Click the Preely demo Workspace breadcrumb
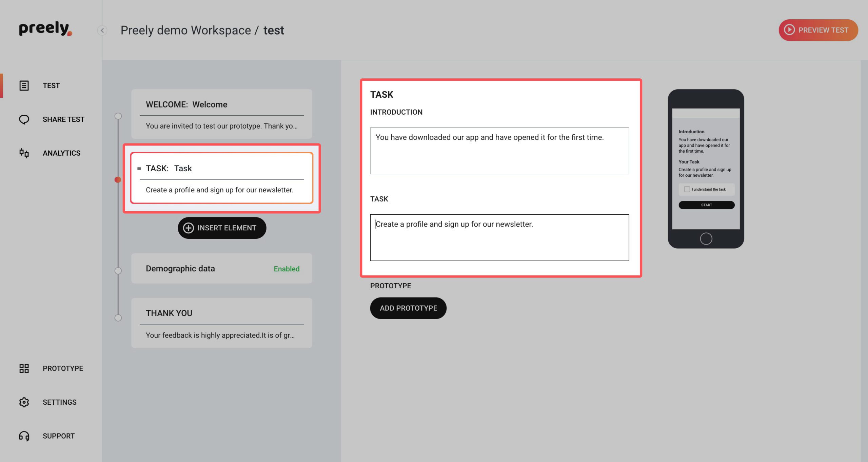This screenshot has width=868, height=462. 185,30
